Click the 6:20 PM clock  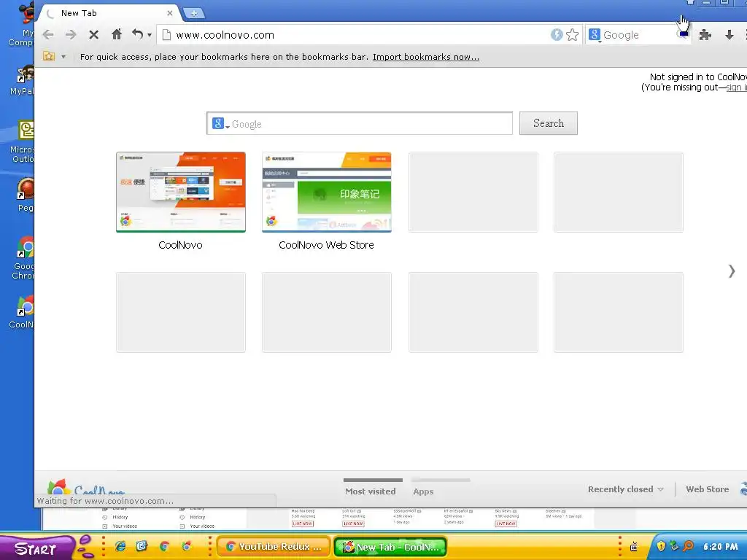click(720, 547)
